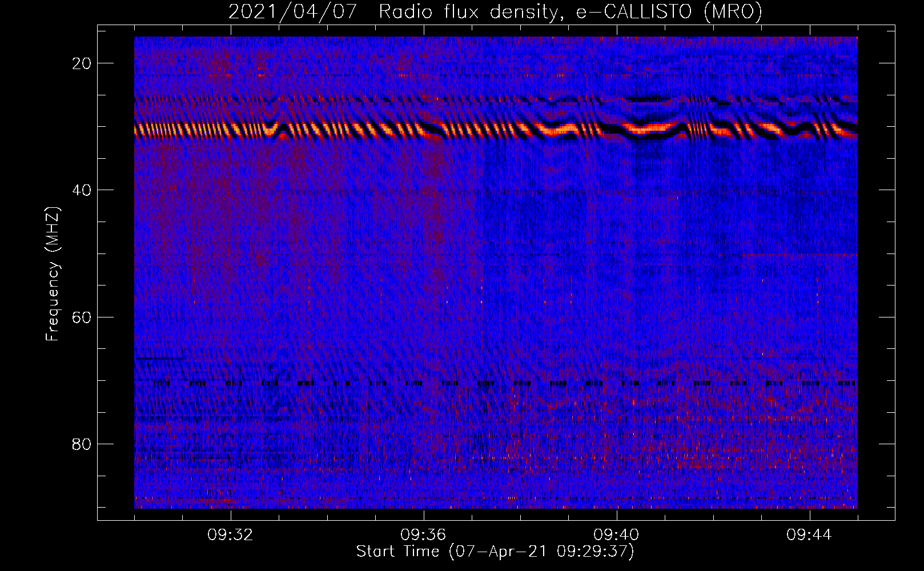924x571 pixels.
Task: Click the 80 MHz frequency tick label
Action: point(82,444)
